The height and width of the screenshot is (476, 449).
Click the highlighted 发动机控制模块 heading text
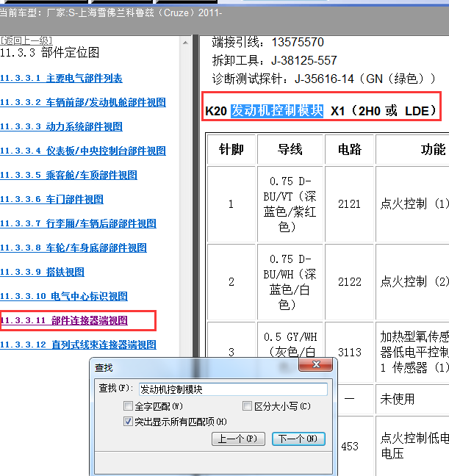[277, 111]
